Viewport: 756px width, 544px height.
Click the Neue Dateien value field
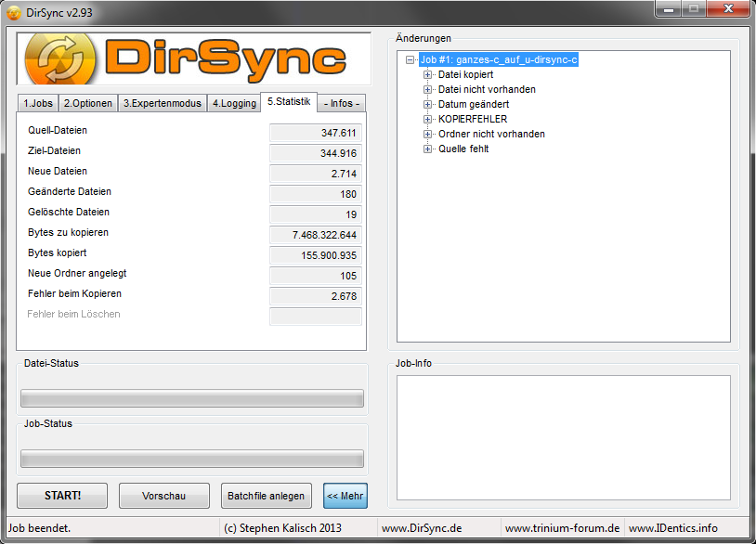pyautogui.click(x=316, y=174)
